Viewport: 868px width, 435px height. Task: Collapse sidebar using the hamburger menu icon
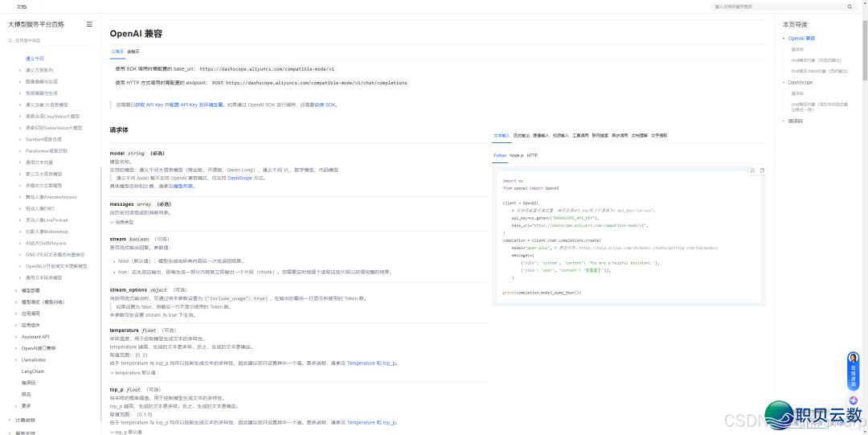(x=90, y=24)
